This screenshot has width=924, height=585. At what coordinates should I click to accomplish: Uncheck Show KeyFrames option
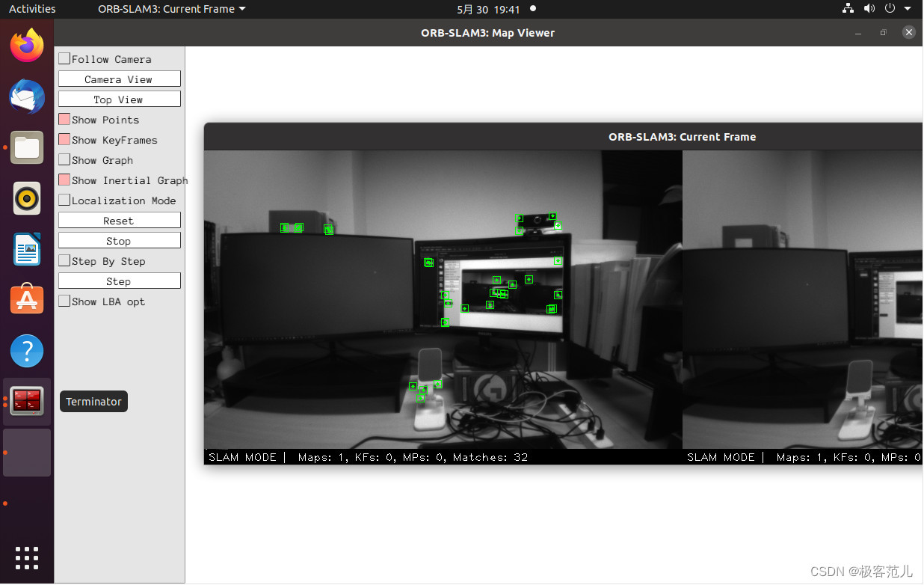(64, 139)
